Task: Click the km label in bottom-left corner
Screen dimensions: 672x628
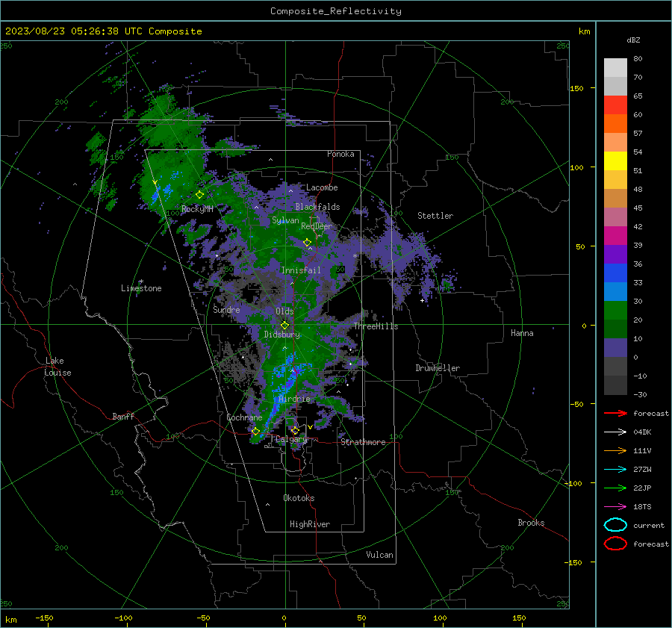Action: click(10, 620)
